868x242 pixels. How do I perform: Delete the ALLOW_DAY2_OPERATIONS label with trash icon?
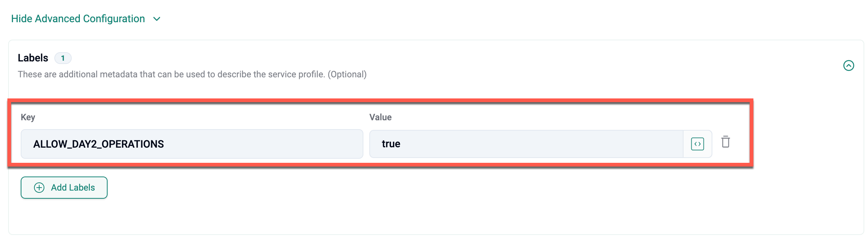pos(726,142)
